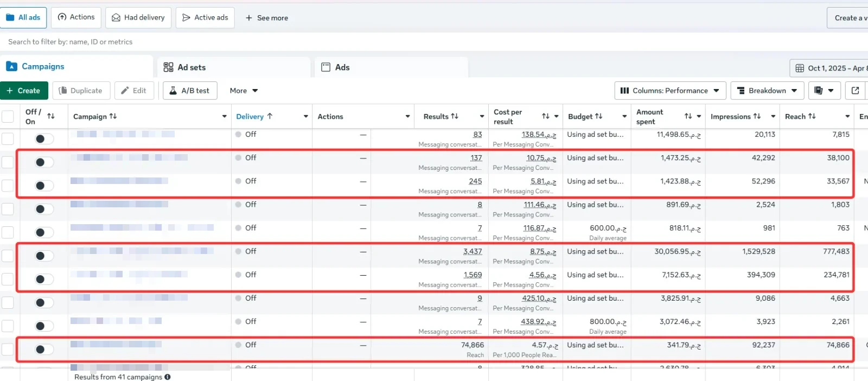The image size is (868, 381).
Task: Toggle on the campaign with 3,437 results
Action: [44, 256]
